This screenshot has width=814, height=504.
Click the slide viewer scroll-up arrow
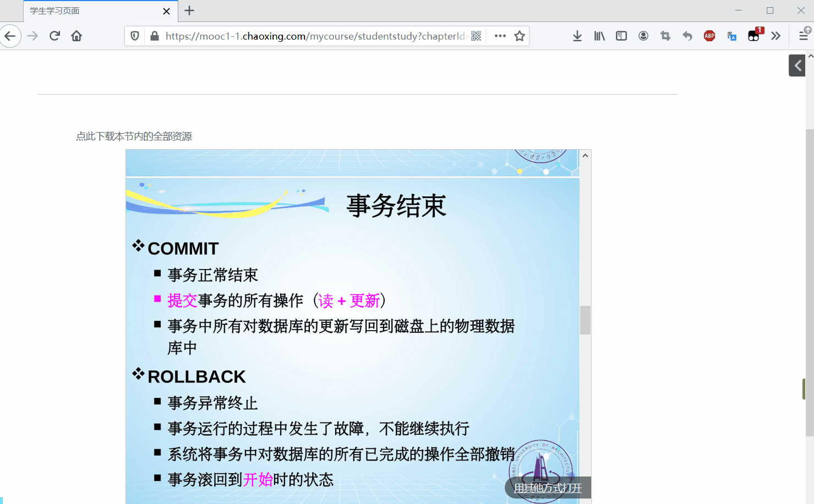[x=585, y=156]
